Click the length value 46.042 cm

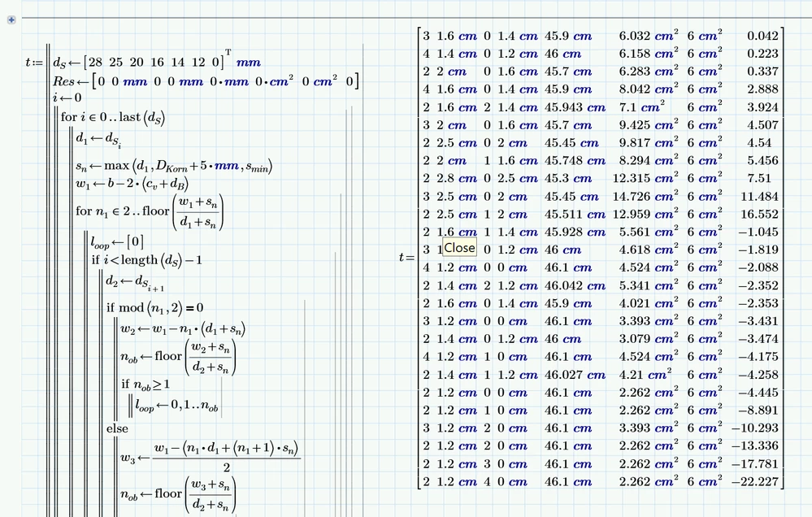[575, 285]
